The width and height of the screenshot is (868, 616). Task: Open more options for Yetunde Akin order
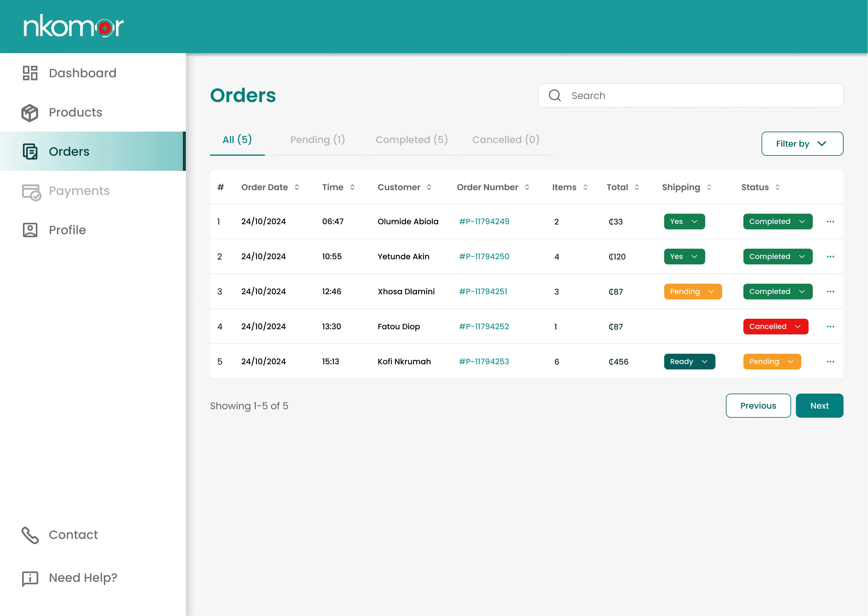point(831,257)
